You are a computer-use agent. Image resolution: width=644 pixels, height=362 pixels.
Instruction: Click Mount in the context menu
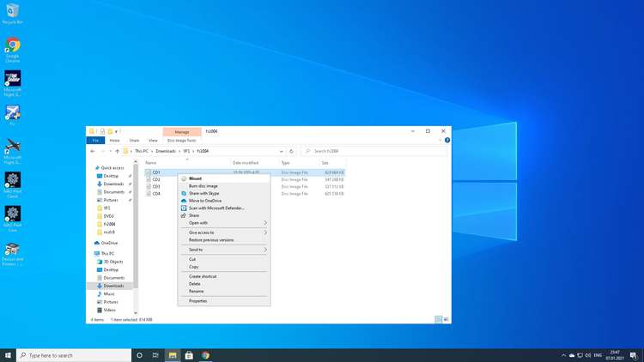[196, 178]
